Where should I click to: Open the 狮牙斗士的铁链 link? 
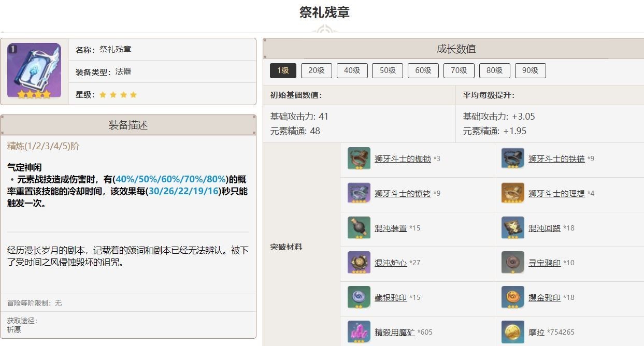pos(556,158)
